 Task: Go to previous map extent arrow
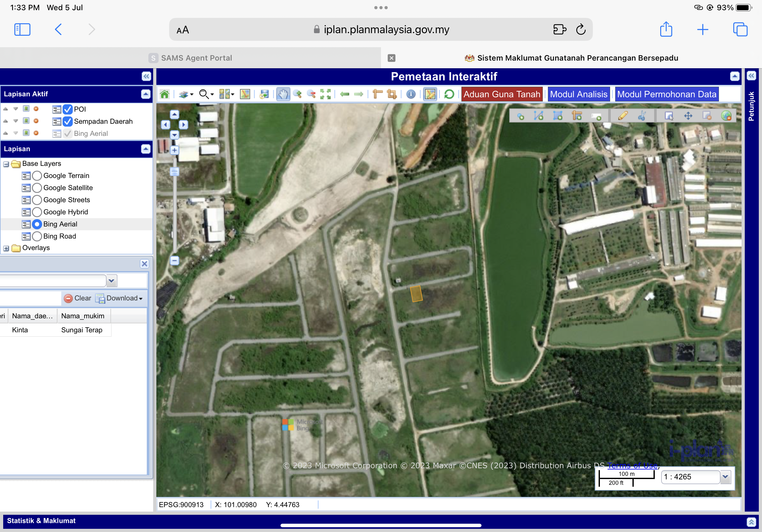click(345, 94)
